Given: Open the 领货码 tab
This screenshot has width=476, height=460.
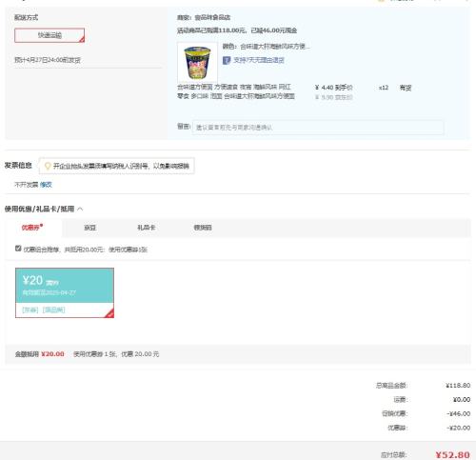Looking at the screenshot, I should 203,228.
